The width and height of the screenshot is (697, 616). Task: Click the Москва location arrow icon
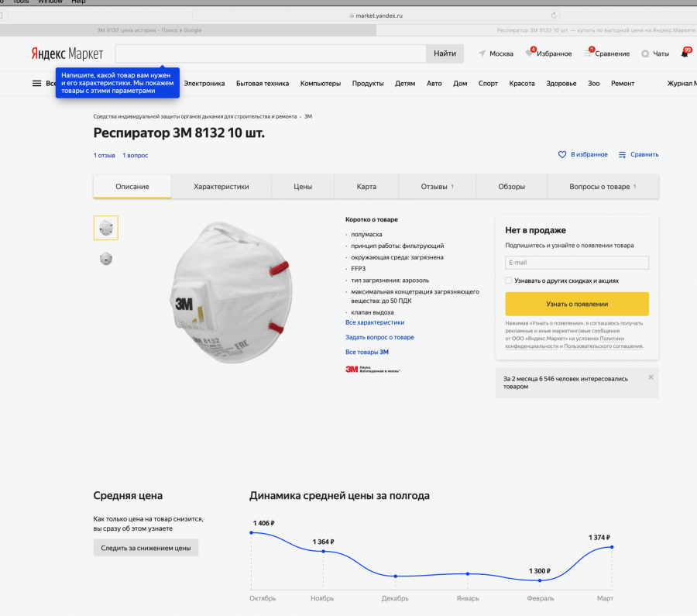pos(482,53)
